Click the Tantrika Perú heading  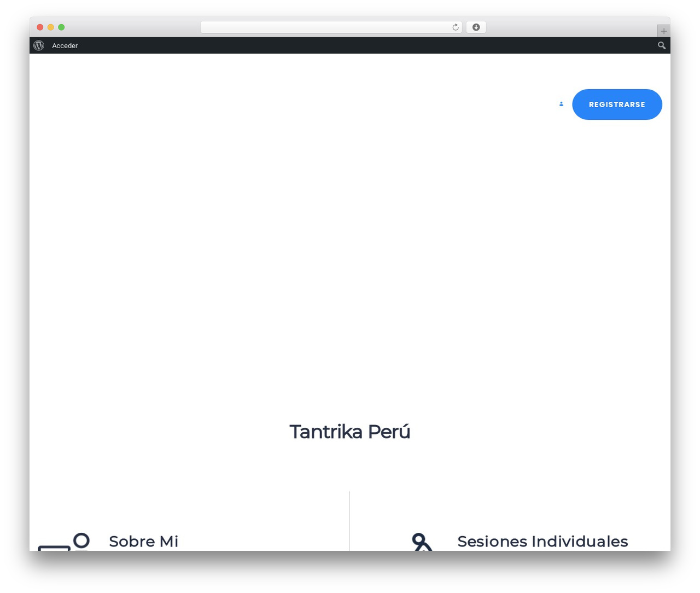350,432
